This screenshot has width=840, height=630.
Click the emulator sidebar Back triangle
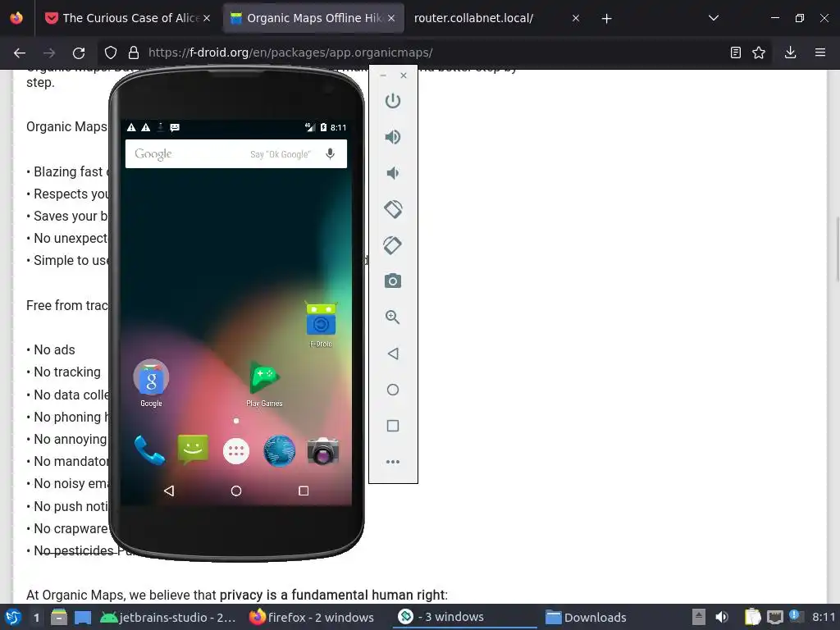pos(393,354)
